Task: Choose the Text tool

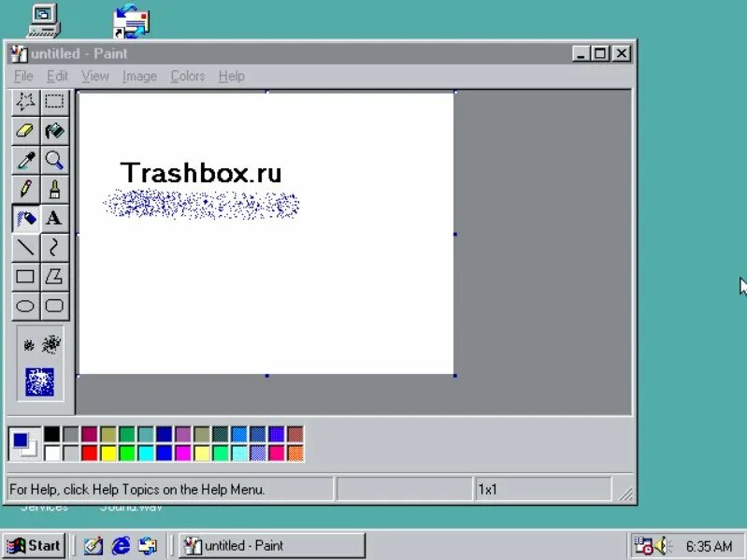Action: click(x=54, y=219)
